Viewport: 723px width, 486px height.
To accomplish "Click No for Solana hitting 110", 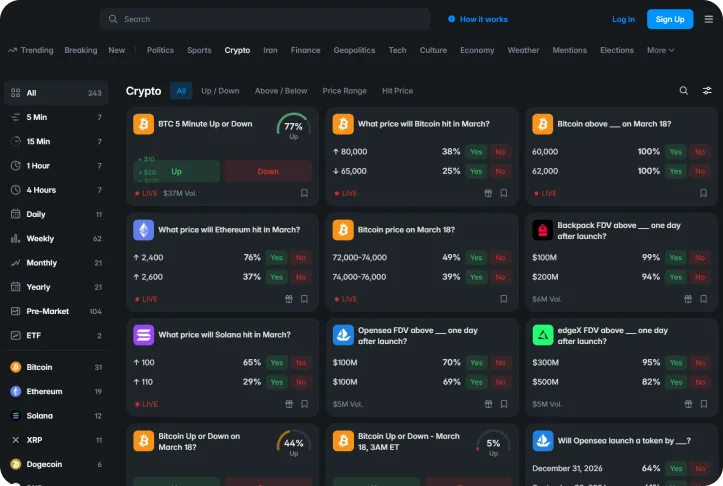I will point(301,382).
